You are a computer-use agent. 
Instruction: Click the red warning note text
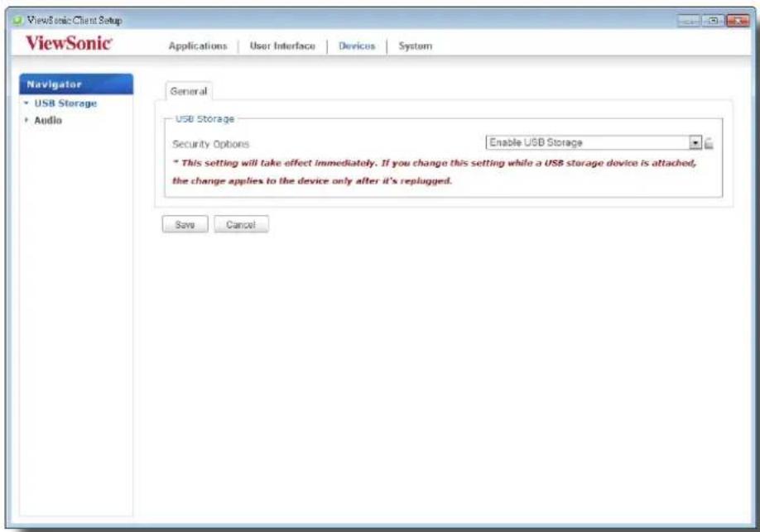(x=435, y=171)
